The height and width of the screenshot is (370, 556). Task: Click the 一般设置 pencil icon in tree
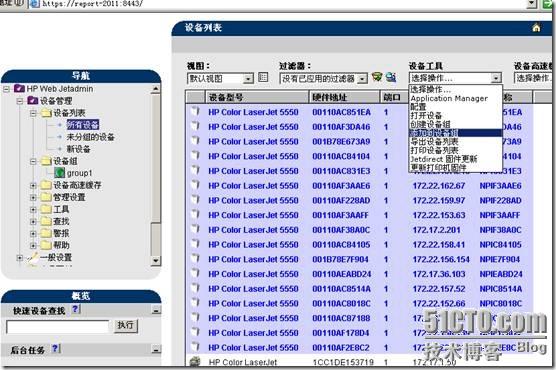[x=33, y=258]
